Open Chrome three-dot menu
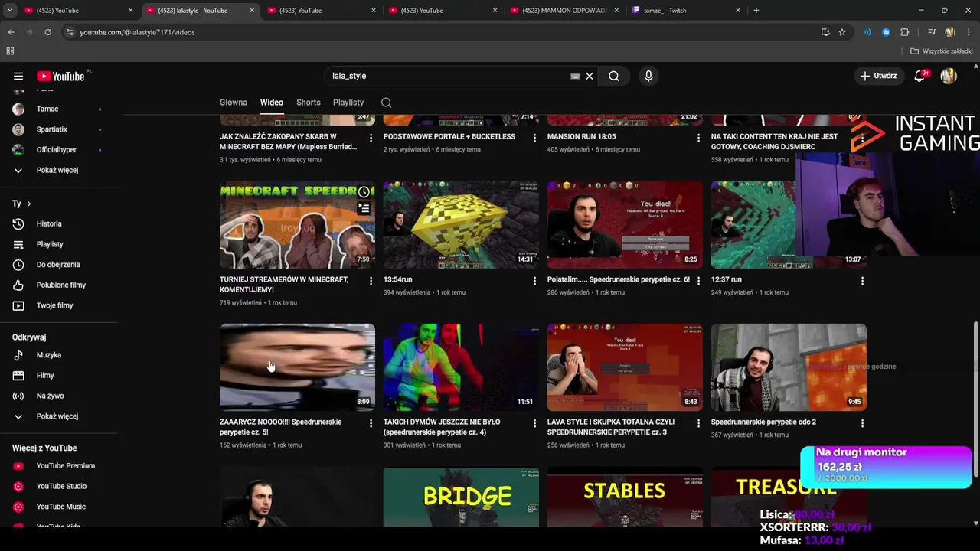This screenshot has height=551, width=980. [969, 32]
